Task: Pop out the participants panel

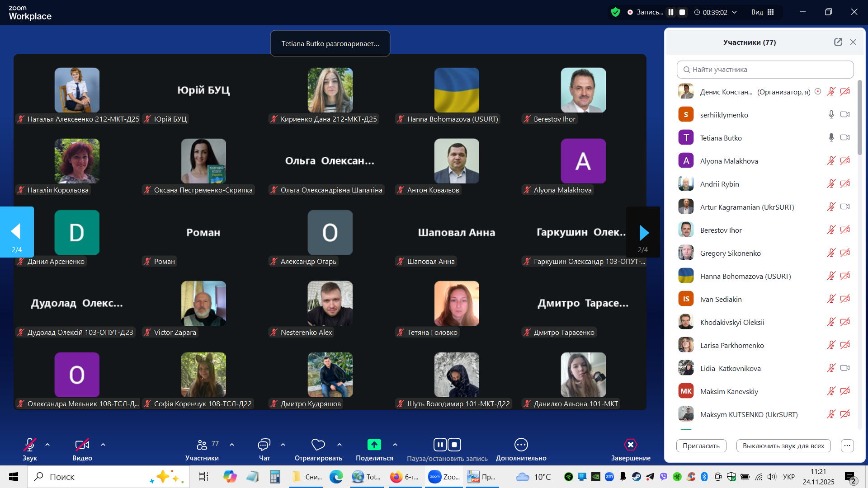Action: 838,42
